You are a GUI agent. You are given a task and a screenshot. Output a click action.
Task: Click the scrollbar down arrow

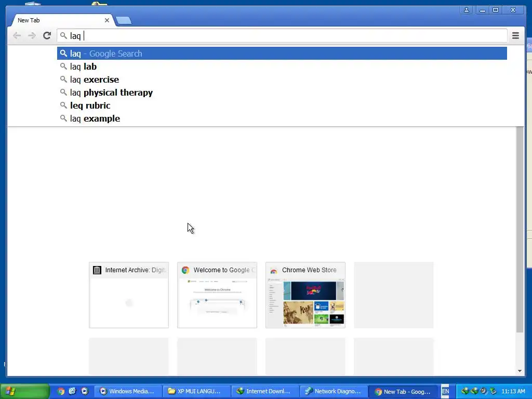(x=520, y=371)
